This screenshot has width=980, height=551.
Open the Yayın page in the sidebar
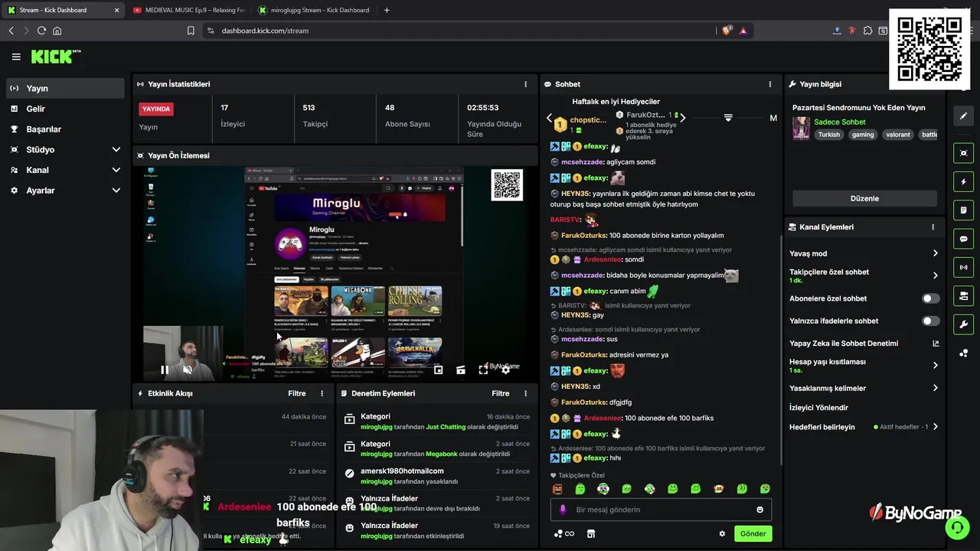click(x=64, y=88)
